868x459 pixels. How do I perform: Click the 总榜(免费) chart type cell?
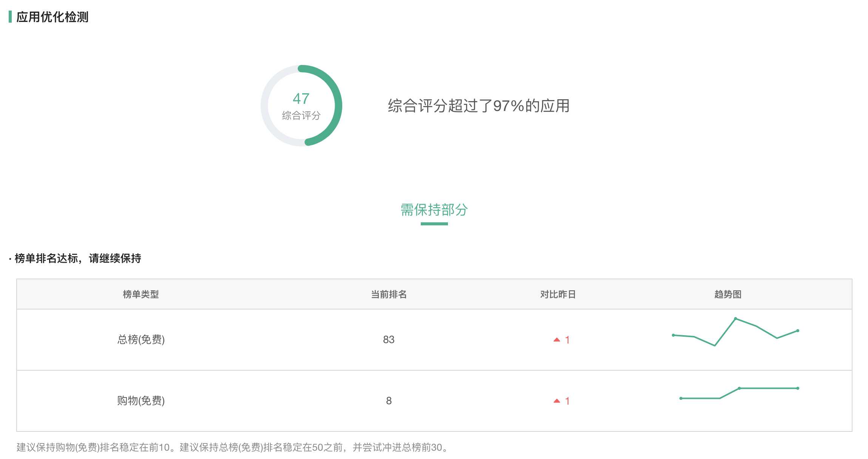coord(141,340)
